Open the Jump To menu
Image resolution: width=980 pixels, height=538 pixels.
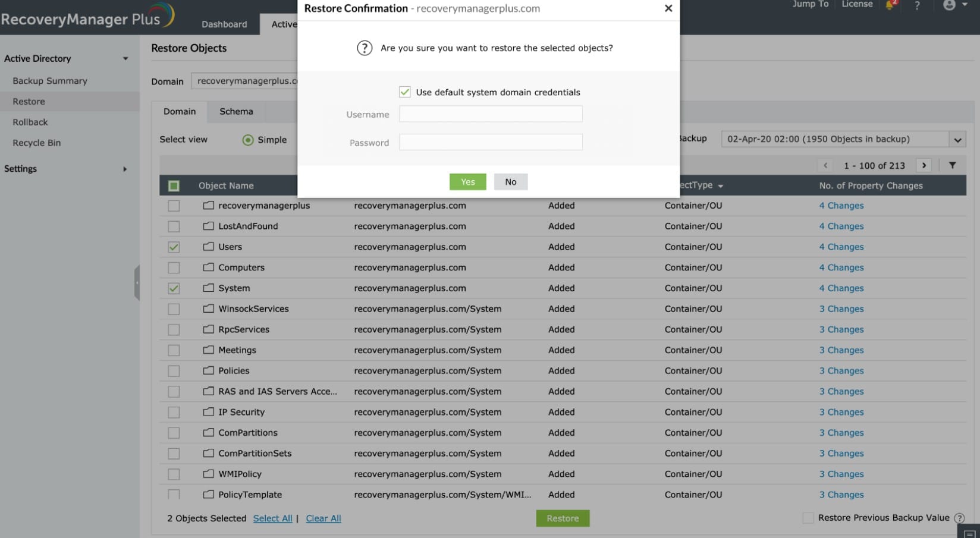(810, 4)
